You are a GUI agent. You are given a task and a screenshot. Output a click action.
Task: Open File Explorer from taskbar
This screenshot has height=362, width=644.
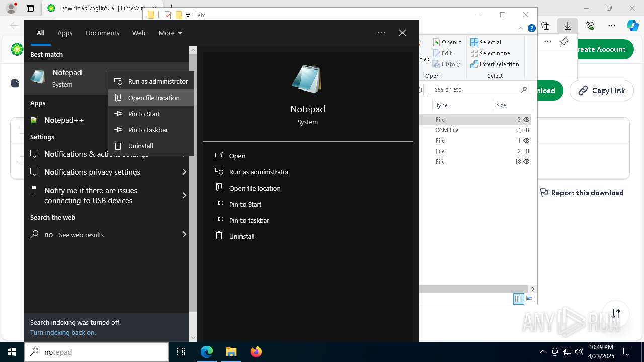point(231,352)
